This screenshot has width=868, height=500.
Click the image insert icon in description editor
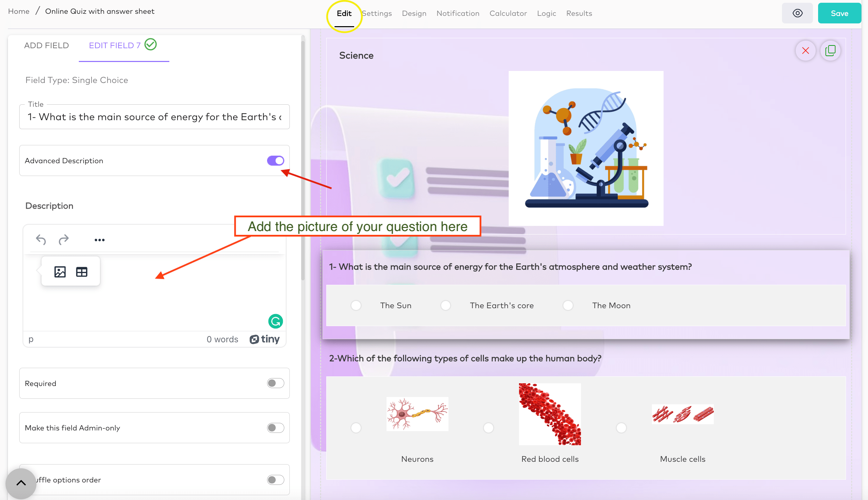pyautogui.click(x=60, y=271)
